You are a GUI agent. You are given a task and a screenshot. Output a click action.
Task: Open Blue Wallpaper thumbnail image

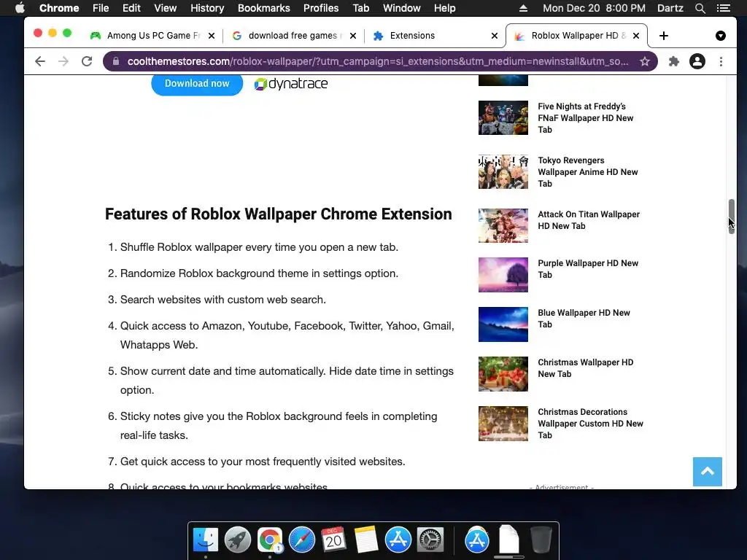503,324
